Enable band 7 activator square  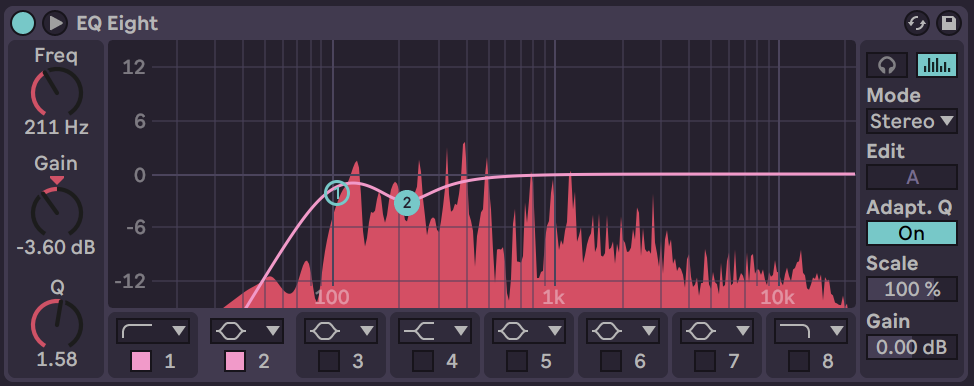[705, 361]
